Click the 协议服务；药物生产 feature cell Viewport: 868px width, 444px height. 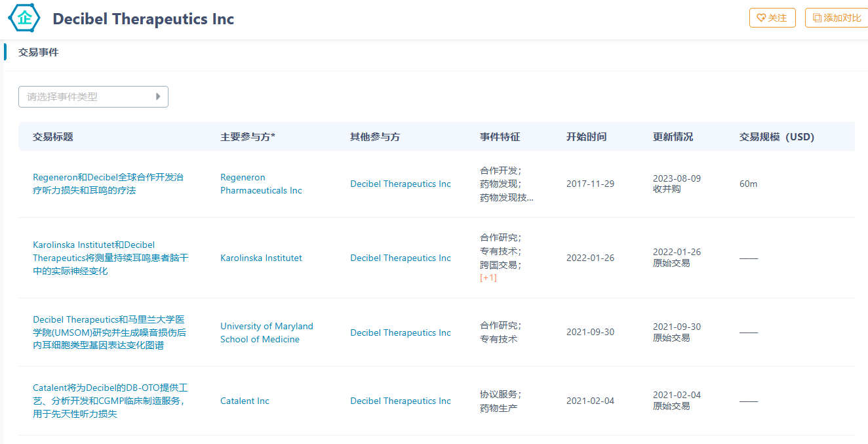point(501,401)
